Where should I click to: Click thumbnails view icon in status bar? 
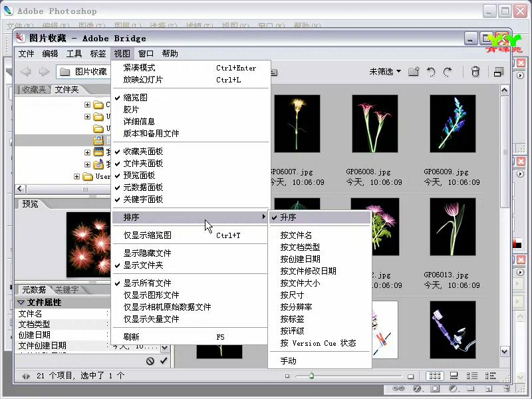[x=435, y=376]
